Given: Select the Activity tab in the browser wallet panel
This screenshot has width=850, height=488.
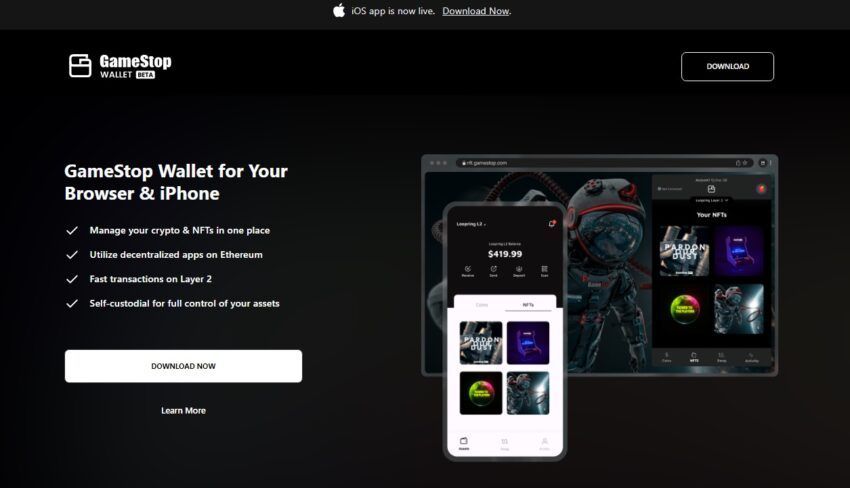Looking at the screenshot, I should [x=751, y=357].
